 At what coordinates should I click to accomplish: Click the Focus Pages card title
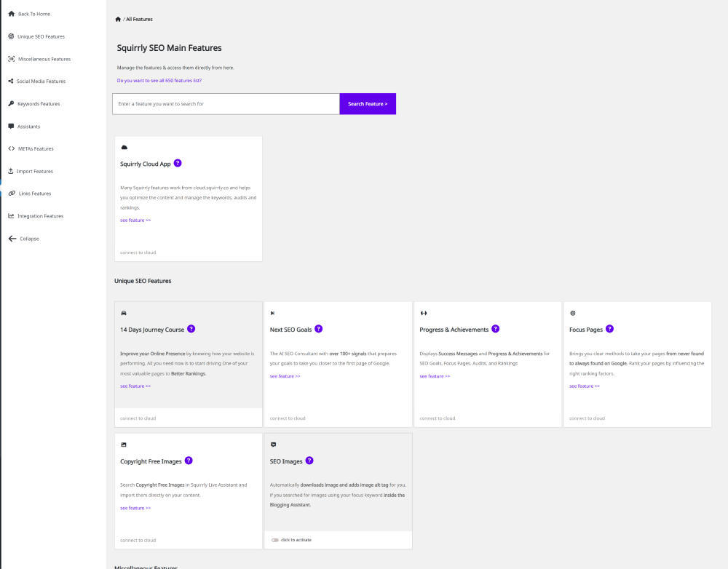click(586, 330)
